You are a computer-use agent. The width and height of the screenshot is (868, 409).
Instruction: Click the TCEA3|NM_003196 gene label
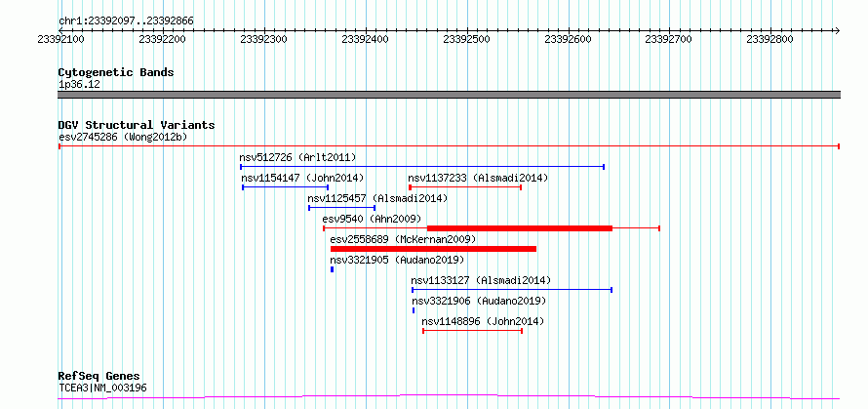coord(103,388)
